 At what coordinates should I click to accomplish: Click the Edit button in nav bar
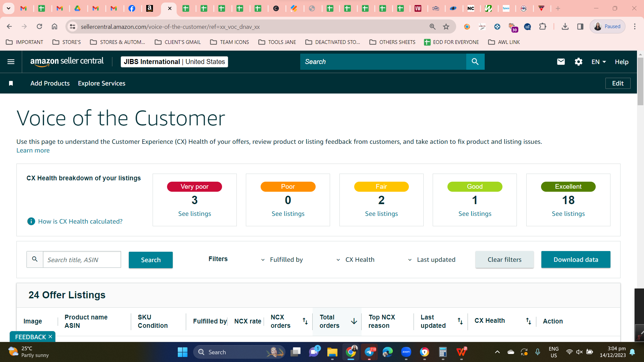coord(618,83)
